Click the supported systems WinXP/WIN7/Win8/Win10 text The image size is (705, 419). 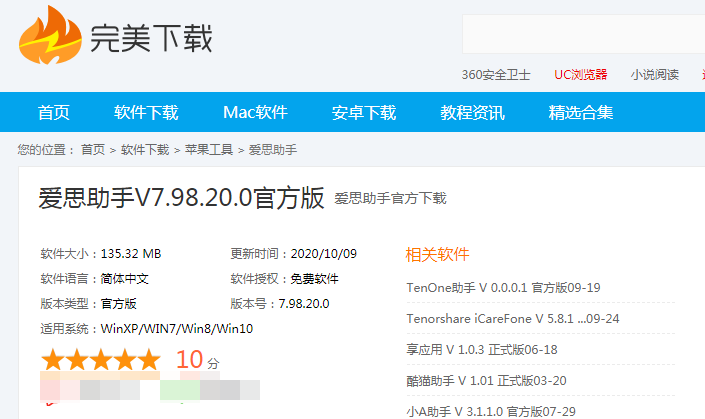177,329
